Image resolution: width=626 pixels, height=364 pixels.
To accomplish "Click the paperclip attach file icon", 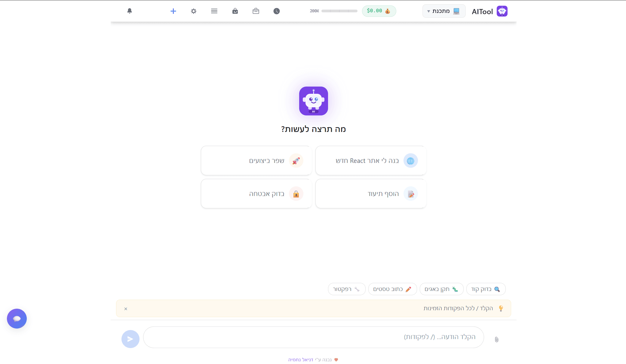I will 496,339.
